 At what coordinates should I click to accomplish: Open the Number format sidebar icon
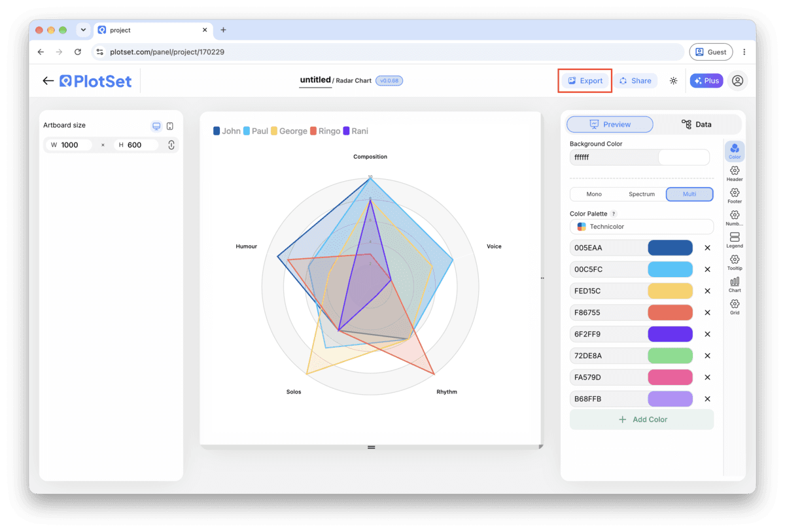click(735, 218)
